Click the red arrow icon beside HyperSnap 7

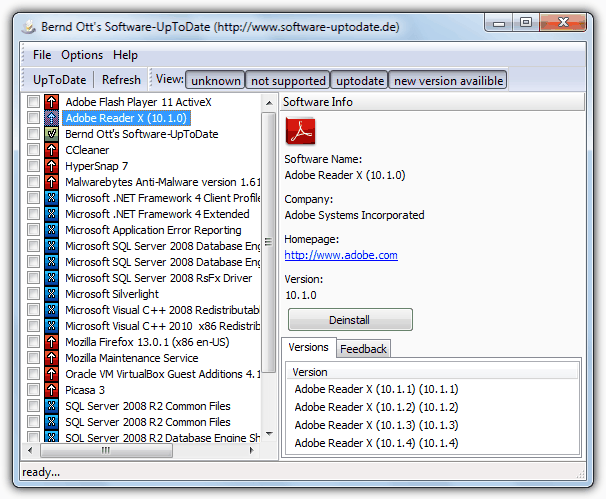tap(51, 166)
